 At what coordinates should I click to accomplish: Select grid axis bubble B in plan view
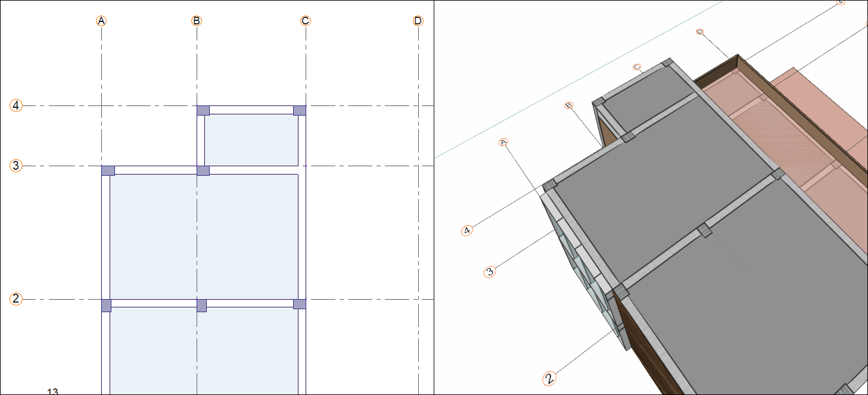point(197,21)
